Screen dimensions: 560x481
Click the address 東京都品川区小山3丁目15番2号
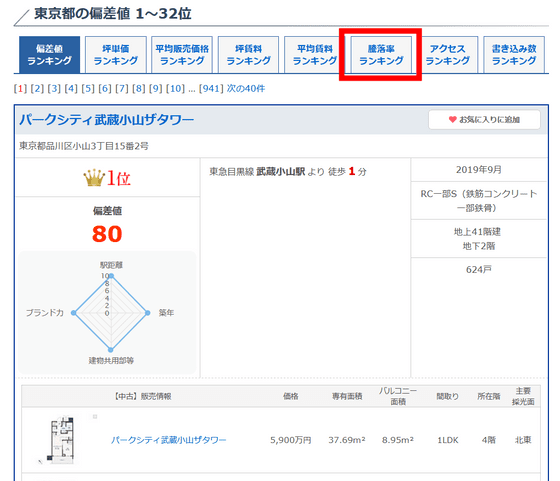coord(84,146)
